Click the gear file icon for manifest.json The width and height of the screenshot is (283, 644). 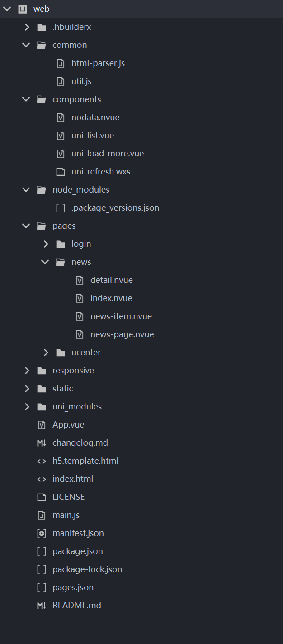click(42, 533)
